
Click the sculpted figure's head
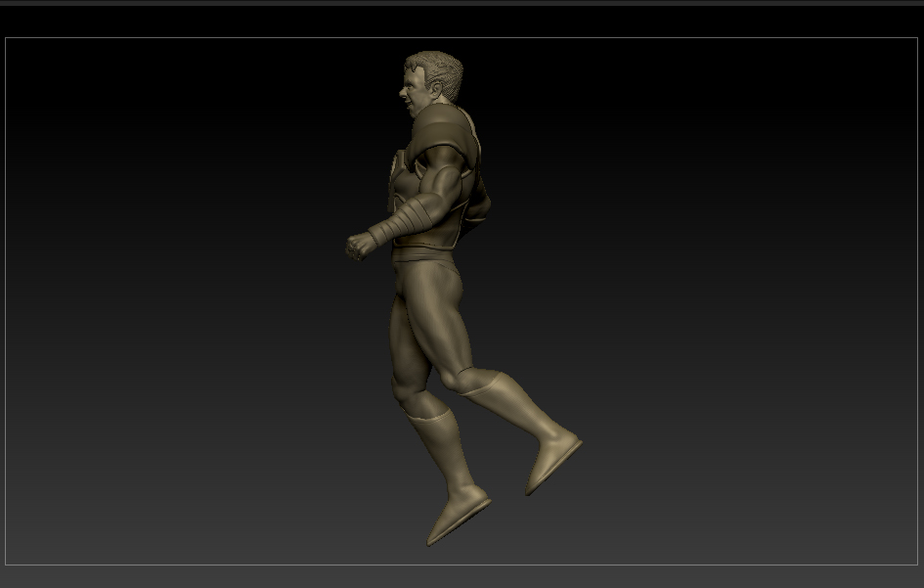(431, 82)
